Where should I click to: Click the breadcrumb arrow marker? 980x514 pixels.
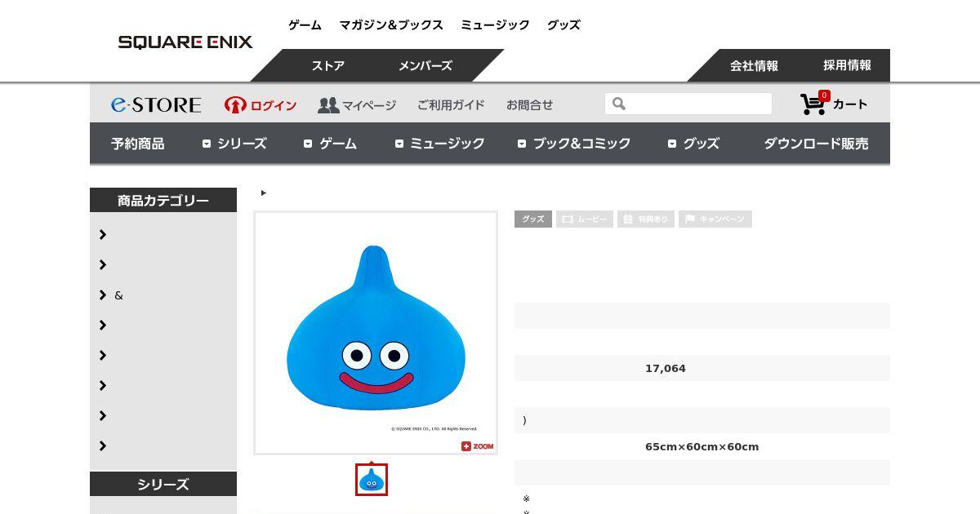pos(264,193)
